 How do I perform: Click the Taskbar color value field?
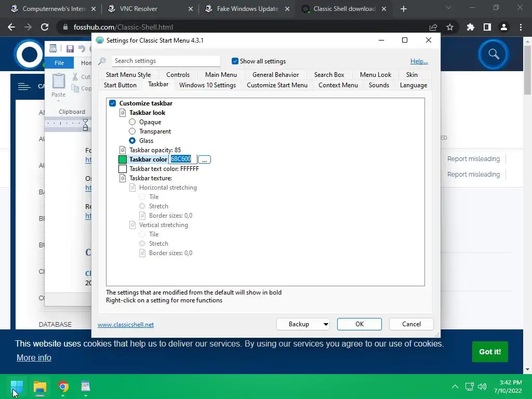tap(182, 159)
